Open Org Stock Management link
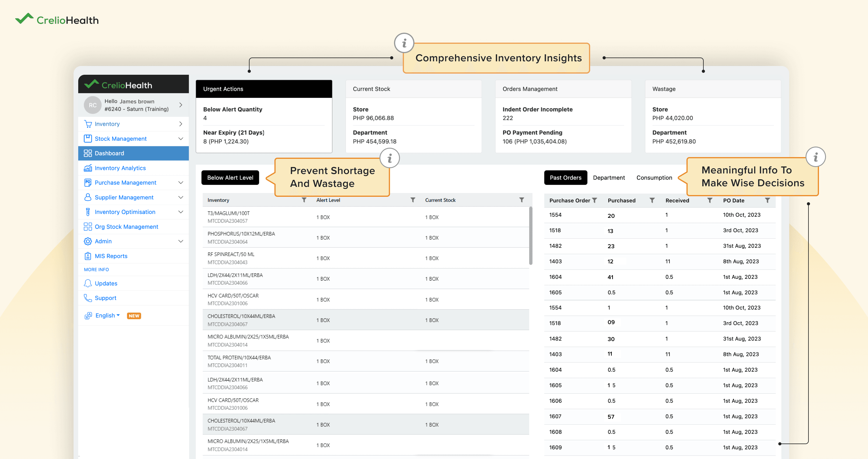 126,227
